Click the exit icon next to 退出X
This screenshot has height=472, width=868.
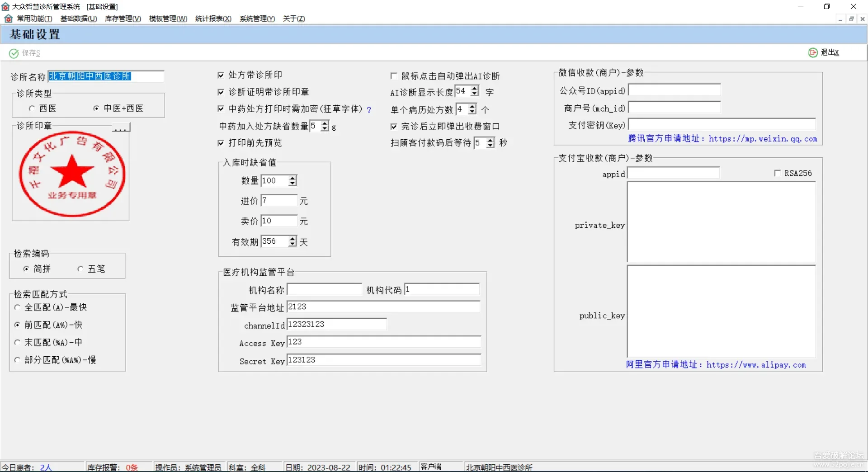coord(813,52)
